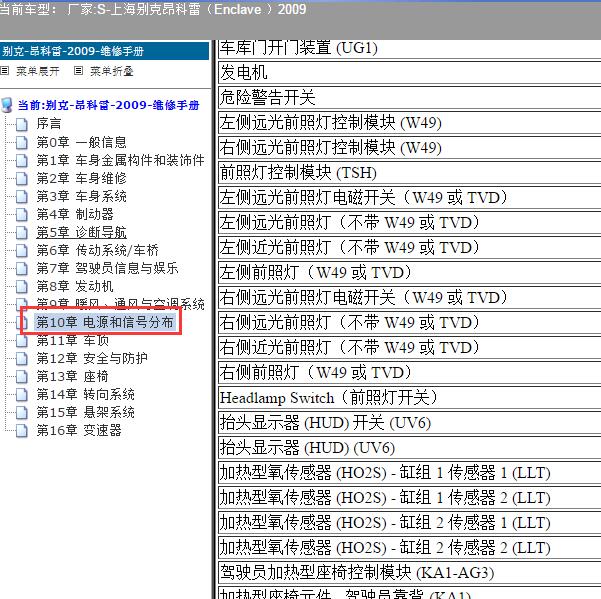601x599 pixels.
Task: Click the 当前:别克-昂科雷-2009-维修手册 root node
Action: (108, 105)
